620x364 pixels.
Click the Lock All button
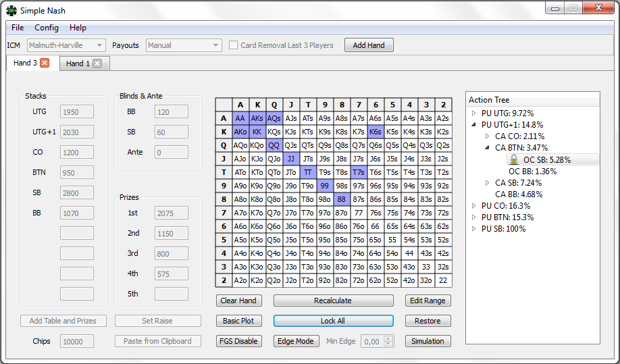click(x=333, y=321)
